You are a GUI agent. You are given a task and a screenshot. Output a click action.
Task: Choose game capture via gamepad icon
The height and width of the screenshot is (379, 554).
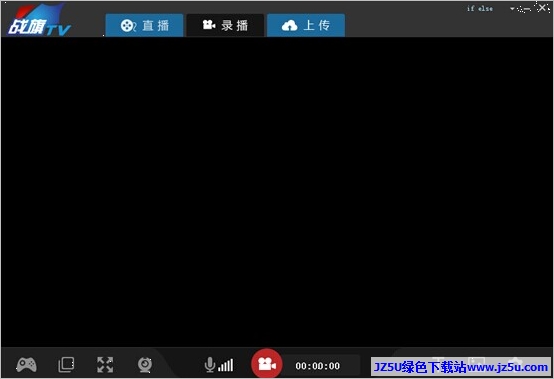coord(26,365)
